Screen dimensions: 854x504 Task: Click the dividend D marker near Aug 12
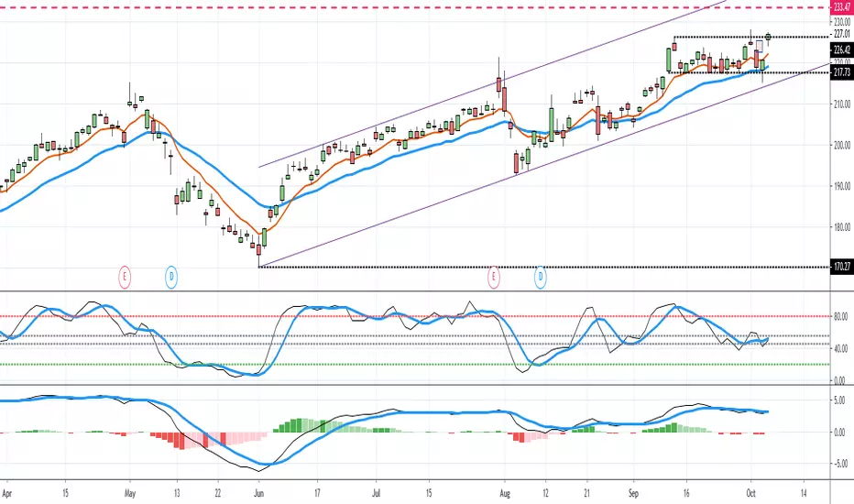point(541,277)
